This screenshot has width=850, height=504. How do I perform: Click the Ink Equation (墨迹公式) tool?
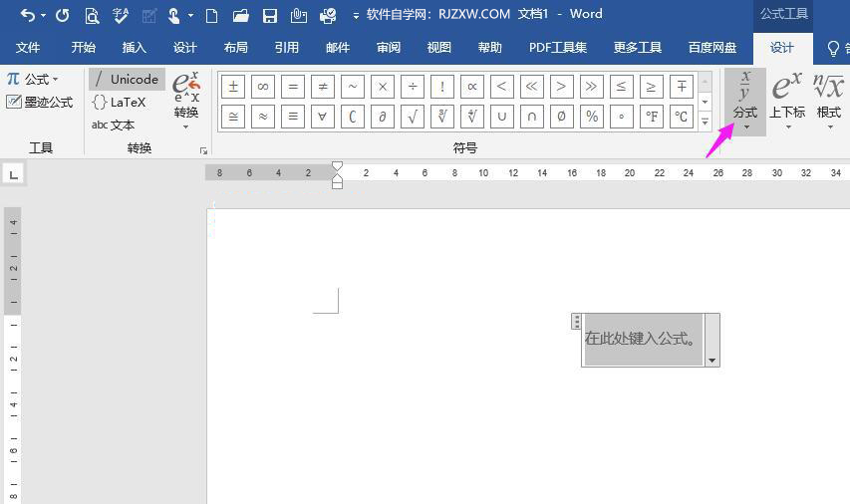pyautogui.click(x=40, y=102)
